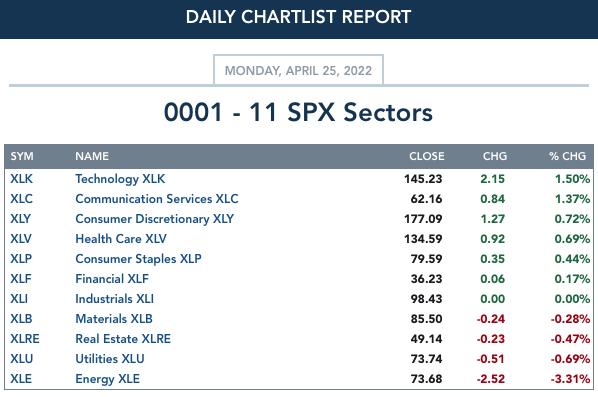
Task: Open the XLK symbol link
Action: (x=21, y=179)
